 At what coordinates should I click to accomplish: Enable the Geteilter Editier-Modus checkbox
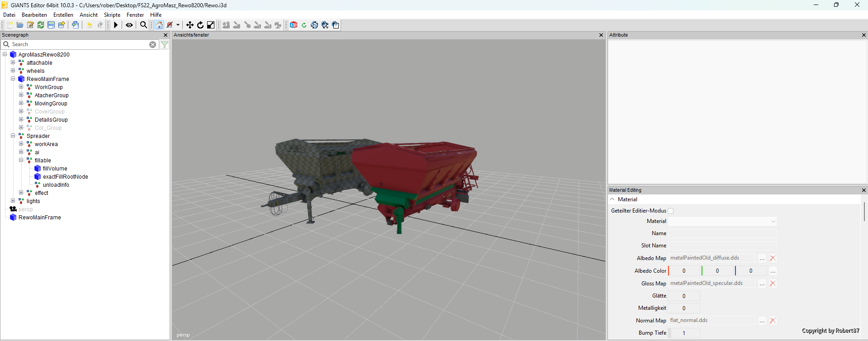coord(671,211)
